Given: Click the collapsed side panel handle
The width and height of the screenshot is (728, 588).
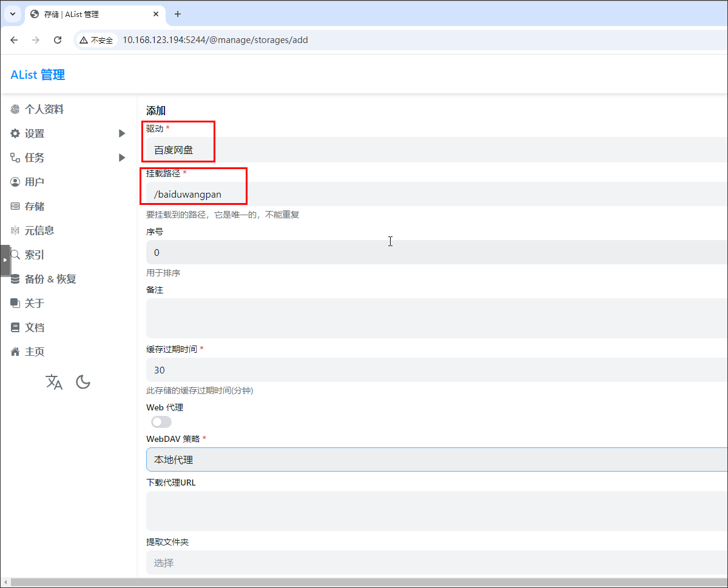Looking at the screenshot, I should pyautogui.click(x=5, y=260).
